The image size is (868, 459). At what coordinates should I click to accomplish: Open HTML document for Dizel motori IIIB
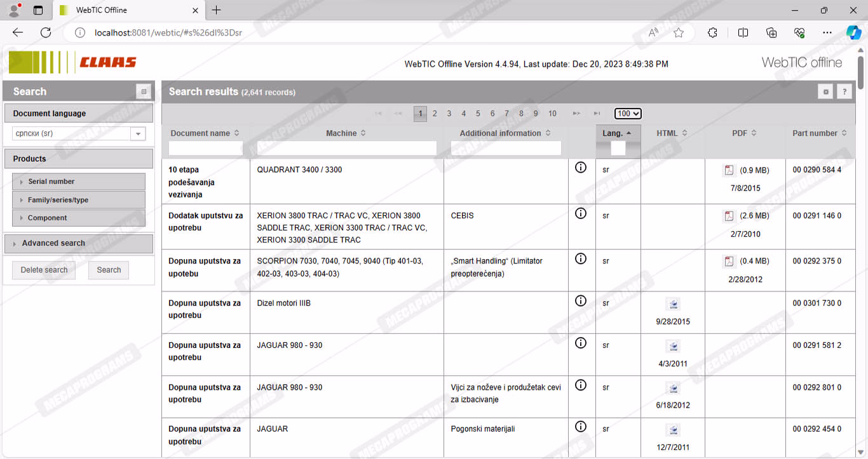(673, 304)
